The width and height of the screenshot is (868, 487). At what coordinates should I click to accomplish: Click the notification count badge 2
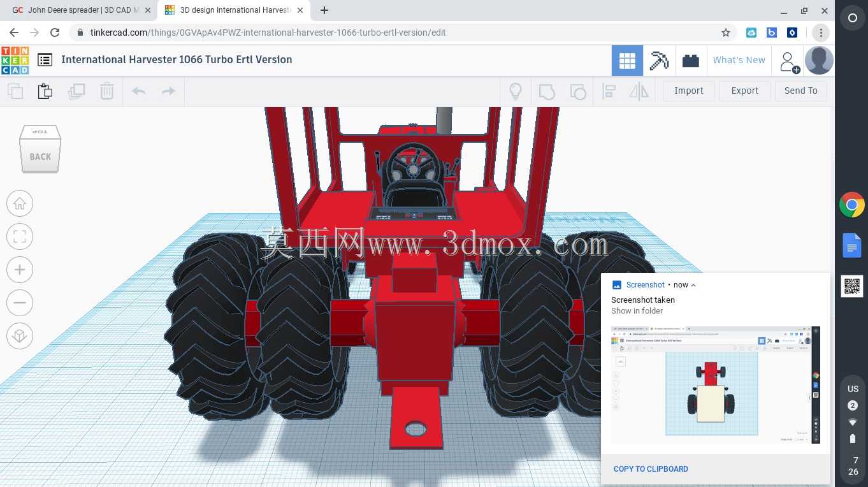coord(853,405)
